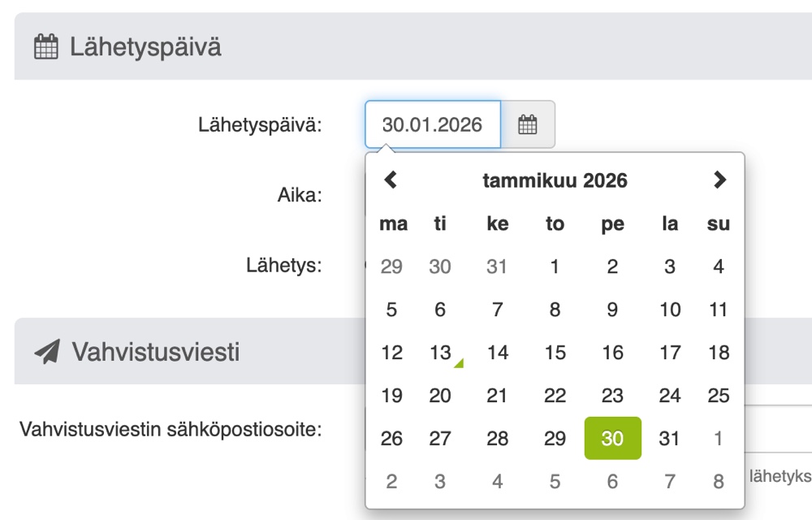This screenshot has height=520, width=812.
Task: Select January 31 in the calendar
Action: (670, 438)
